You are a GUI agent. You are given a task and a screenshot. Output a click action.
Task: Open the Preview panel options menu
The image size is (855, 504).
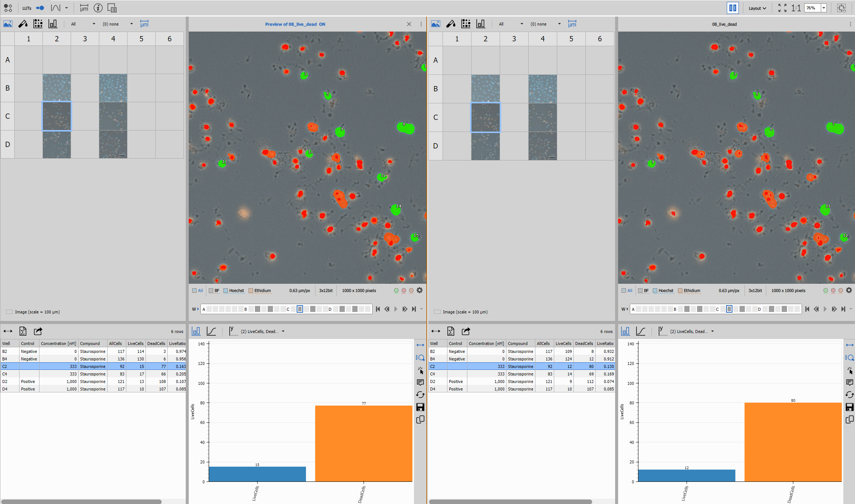tap(420, 24)
